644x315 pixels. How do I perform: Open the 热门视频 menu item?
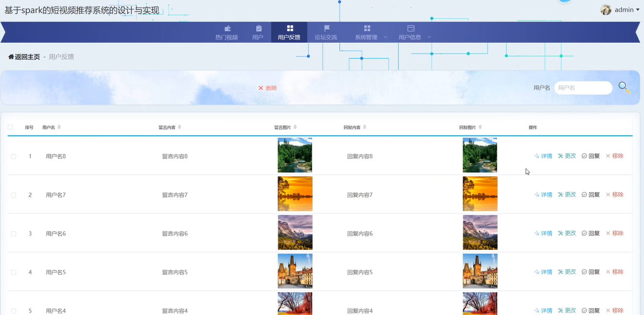tap(226, 32)
